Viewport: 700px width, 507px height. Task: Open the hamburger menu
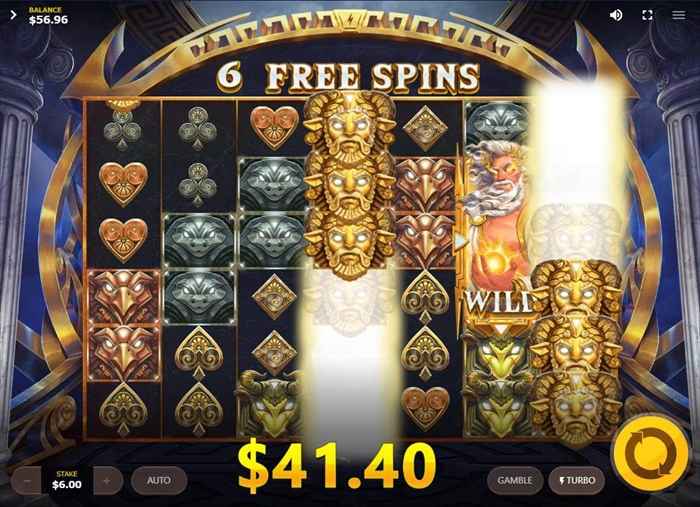pos(679,15)
